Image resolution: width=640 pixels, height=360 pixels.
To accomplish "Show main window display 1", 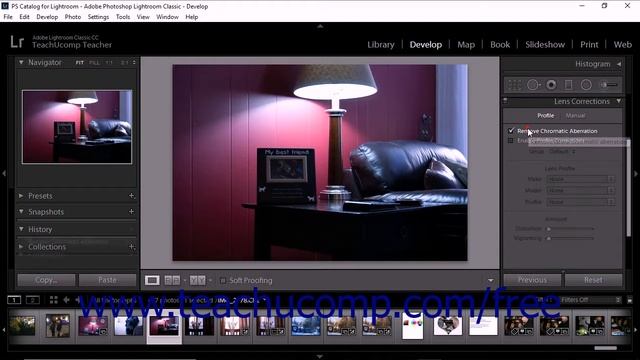I will click(x=14, y=300).
